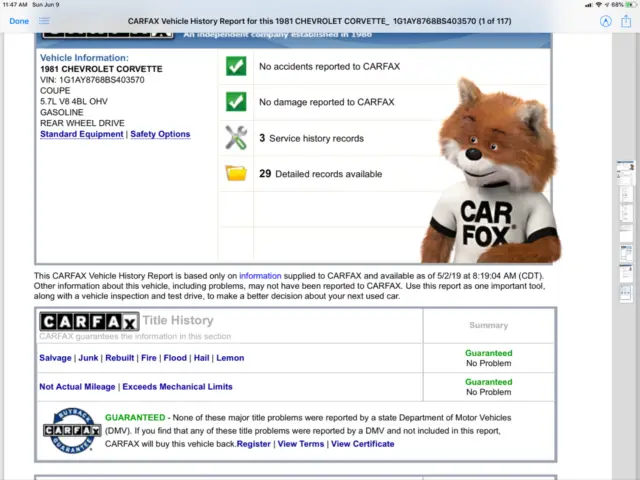Click the CARFAX Buyback Guarantee badge
The width and height of the screenshot is (640, 480).
pyautogui.click(x=72, y=431)
